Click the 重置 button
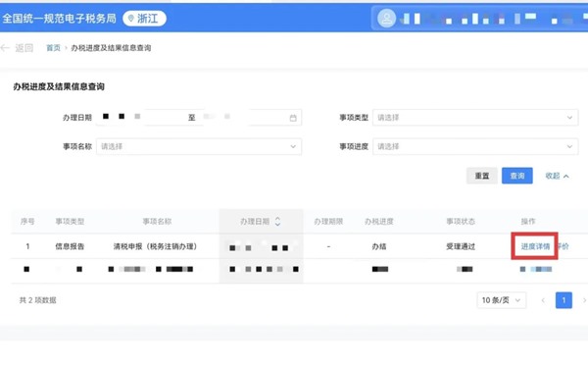The width and height of the screenshot is (588, 367). click(x=482, y=176)
